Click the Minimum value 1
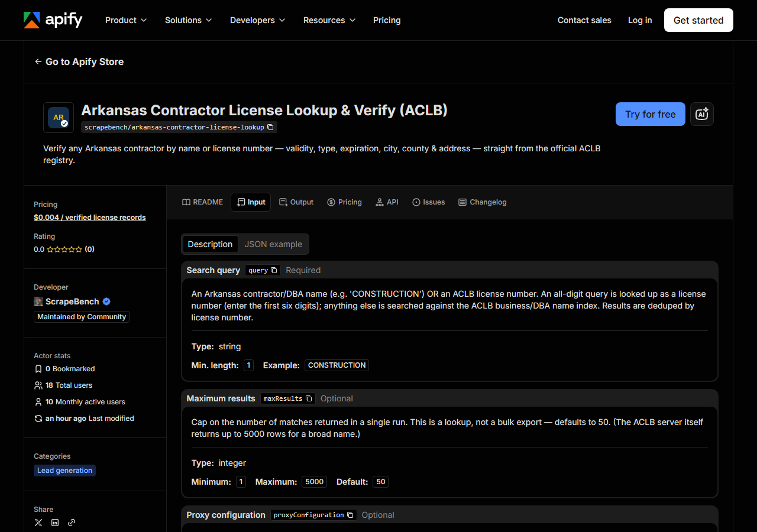Image resolution: width=757 pixels, height=532 pixels. (241, 482)
